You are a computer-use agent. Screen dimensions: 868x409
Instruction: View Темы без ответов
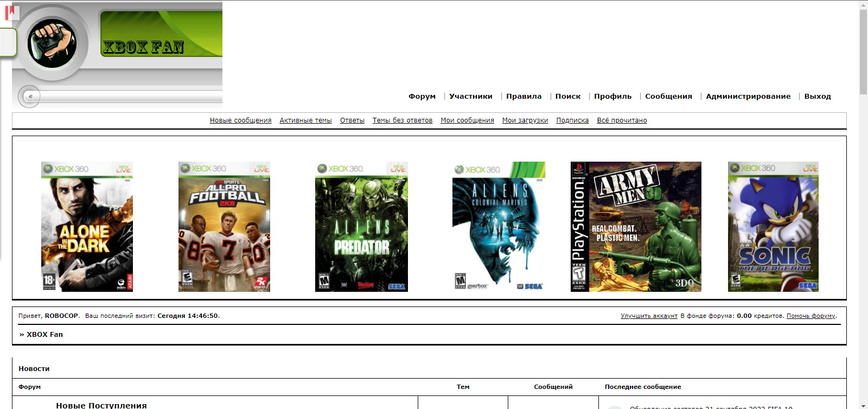[403, 120]
